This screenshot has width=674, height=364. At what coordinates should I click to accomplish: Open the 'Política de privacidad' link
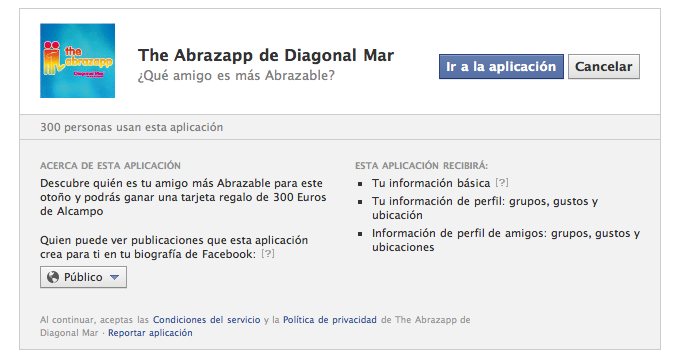tap(330, 320)
